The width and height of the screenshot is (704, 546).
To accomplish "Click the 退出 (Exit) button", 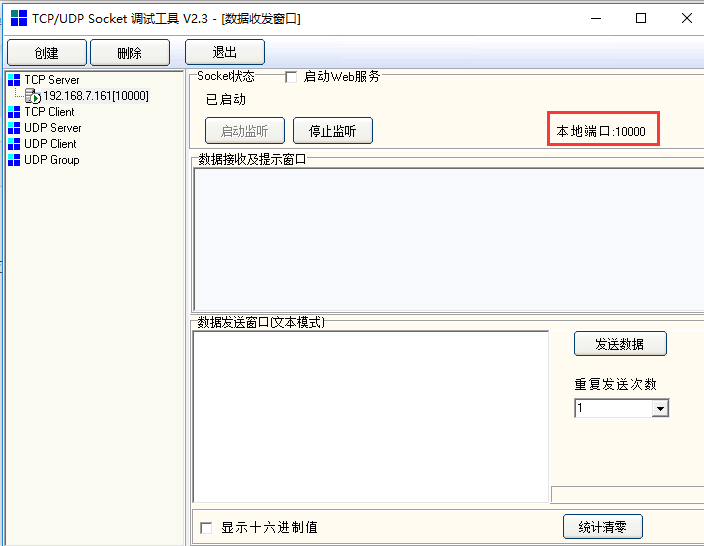I will coord(225,52).
